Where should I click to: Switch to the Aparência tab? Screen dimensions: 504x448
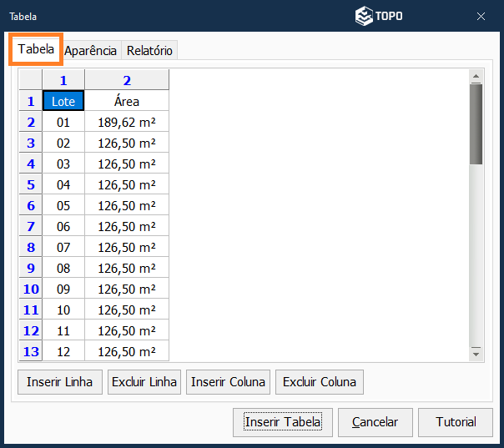click(91, 51)
